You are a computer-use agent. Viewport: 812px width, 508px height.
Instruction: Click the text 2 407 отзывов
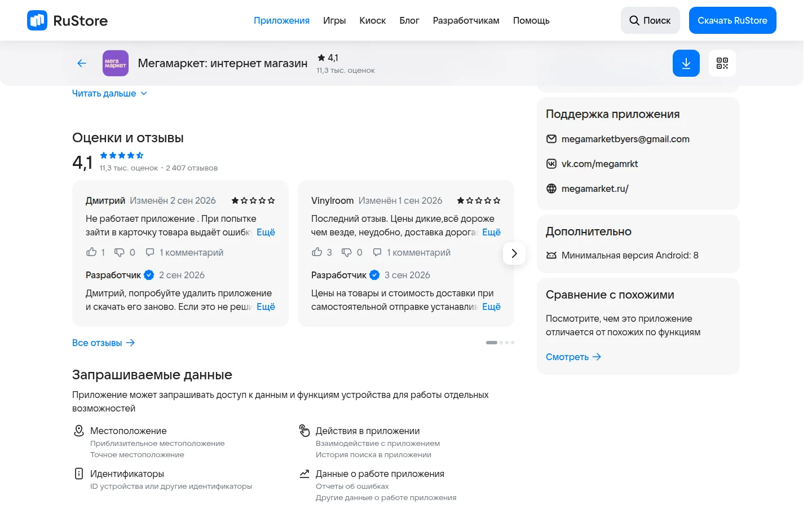tap(192, 168)
